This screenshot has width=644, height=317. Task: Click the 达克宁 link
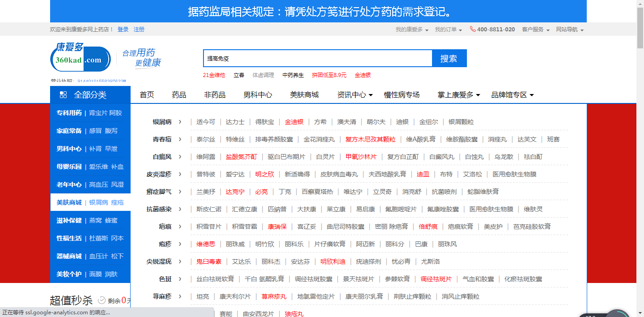pos(235,192)
